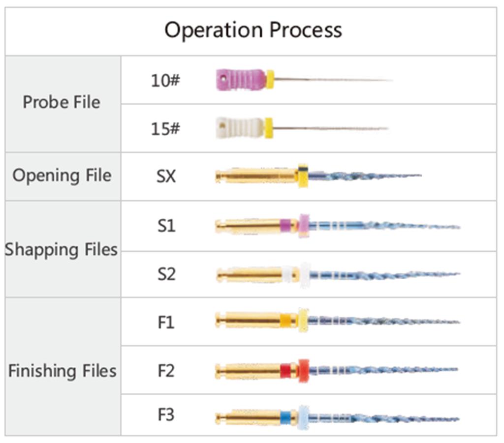Select the "SX" file label

[x=166, y=176]
